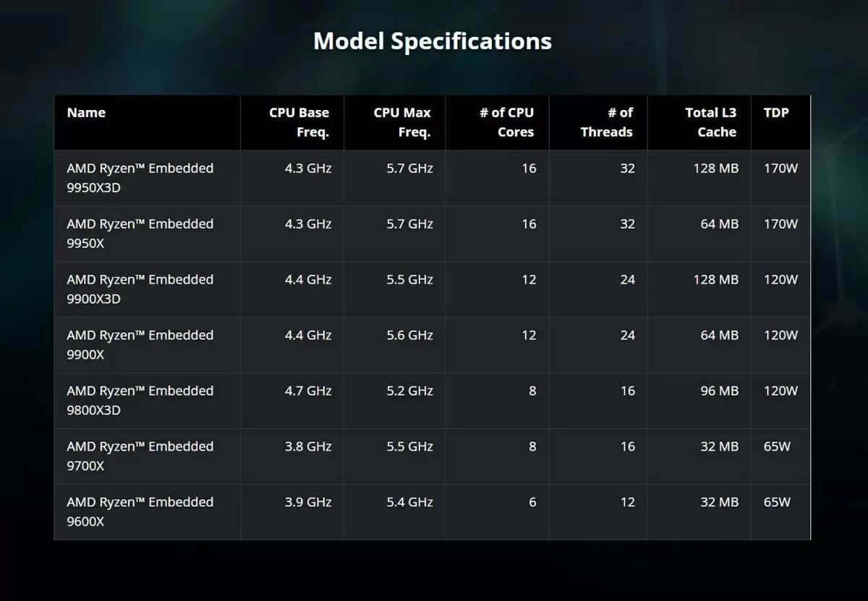
Task: Click the CPU Max Freq. column header
Action: [402, 122]
